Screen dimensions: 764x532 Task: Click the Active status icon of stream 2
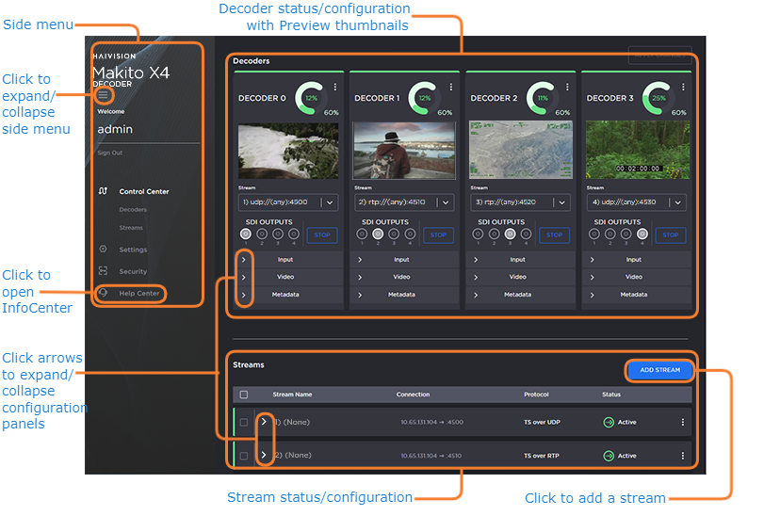click(x=609, y=456)
